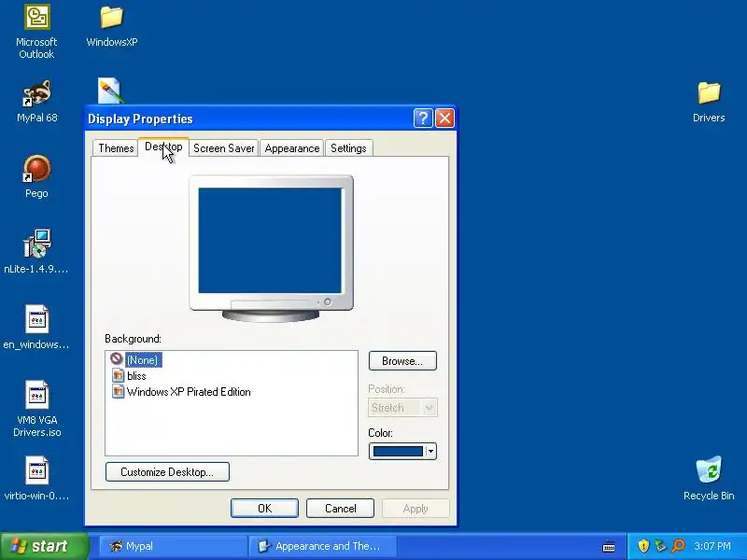Select the bliss background entry
This screenshot has width=747, height=560.
(136, 376)
